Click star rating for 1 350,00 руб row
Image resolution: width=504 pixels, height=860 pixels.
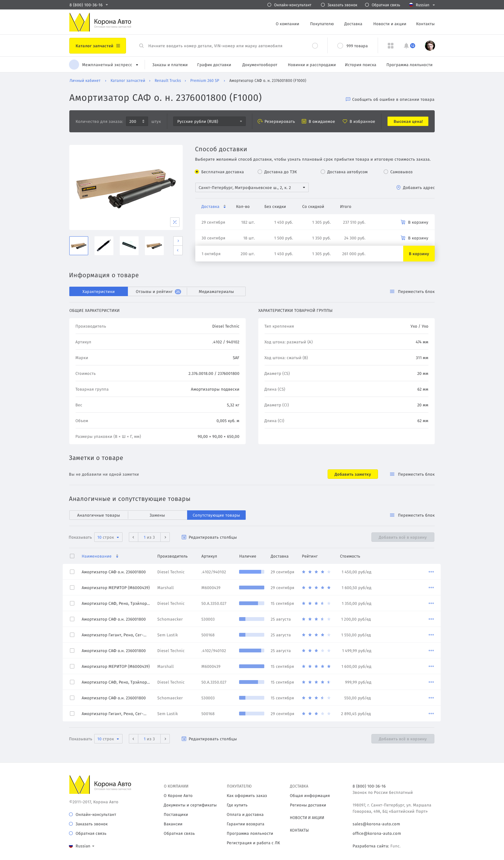316,603
